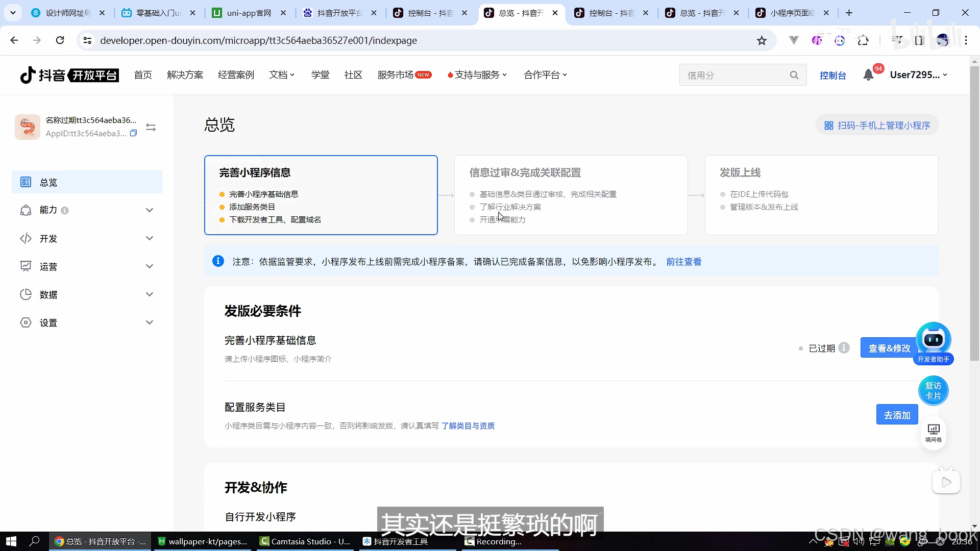The height and width of the screenshot is (551, 980).
Task: Open the User7295 account dropdown
Action: click(x=919, y=75)
